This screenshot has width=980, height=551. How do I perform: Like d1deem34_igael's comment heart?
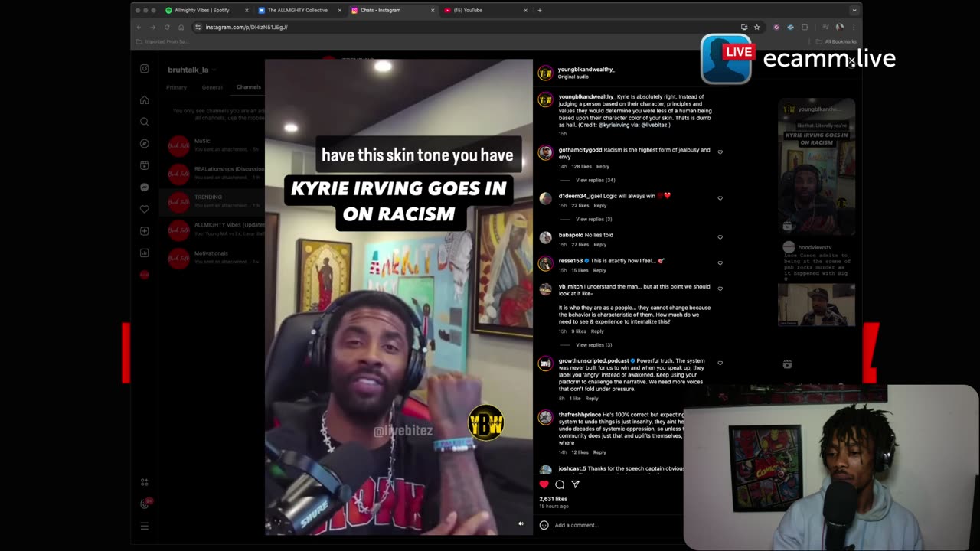[720, 198]
